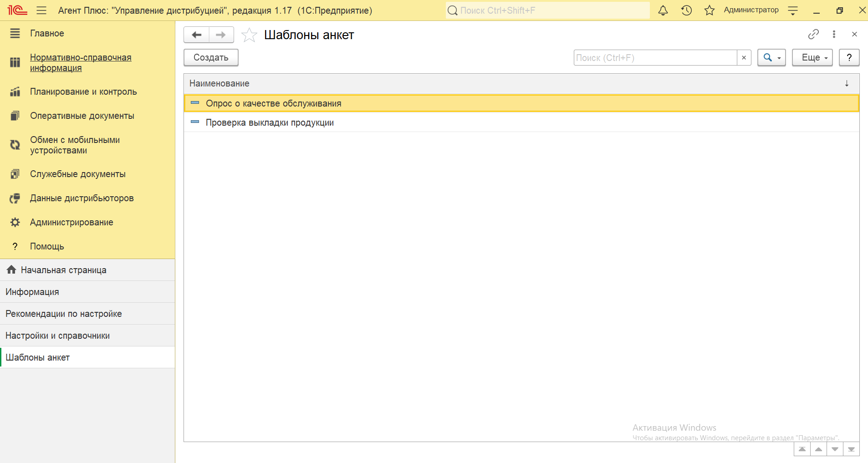Click in the Поиск (Ctrl+F) field

[655, 58]
